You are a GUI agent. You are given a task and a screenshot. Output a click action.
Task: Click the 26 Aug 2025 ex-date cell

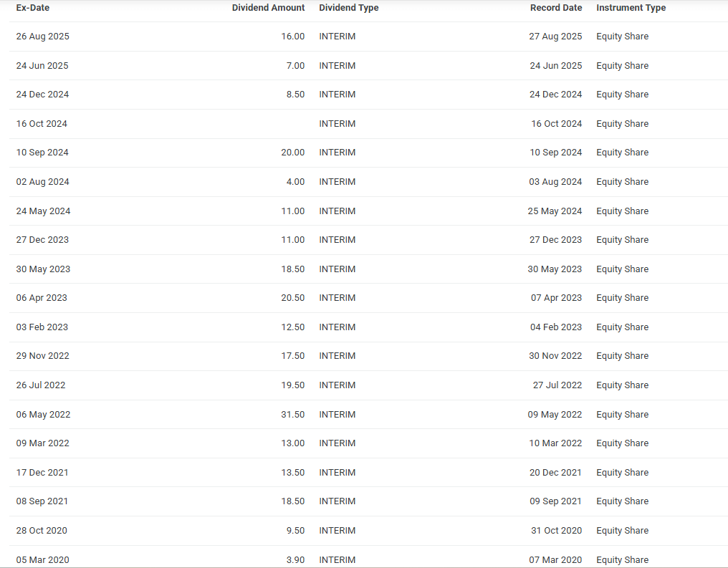click(43, 37)
